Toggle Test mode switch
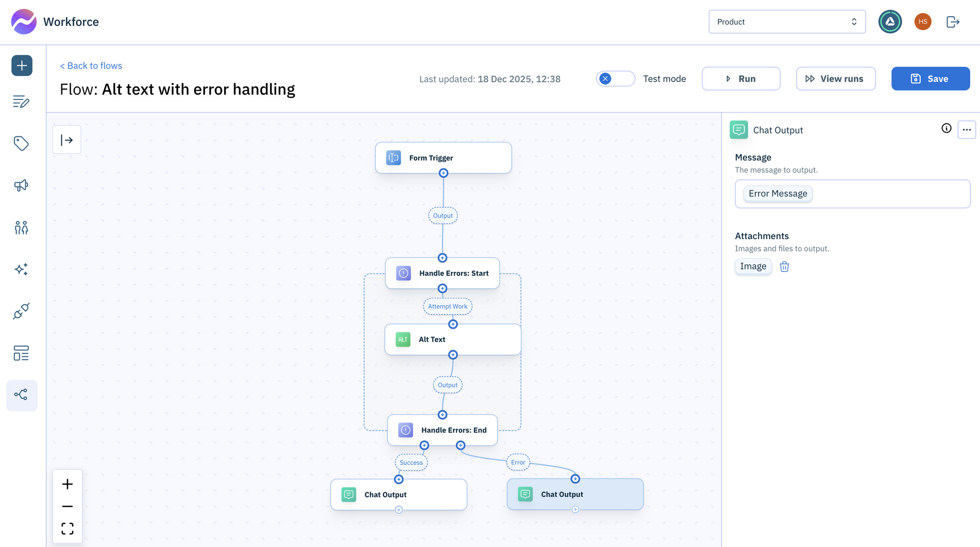 click(615, 79)
